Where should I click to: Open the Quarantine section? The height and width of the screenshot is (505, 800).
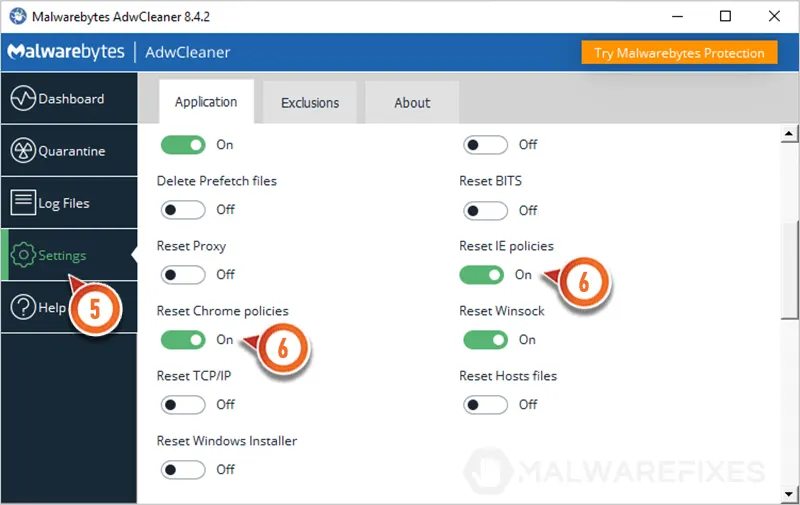(69, 150)
